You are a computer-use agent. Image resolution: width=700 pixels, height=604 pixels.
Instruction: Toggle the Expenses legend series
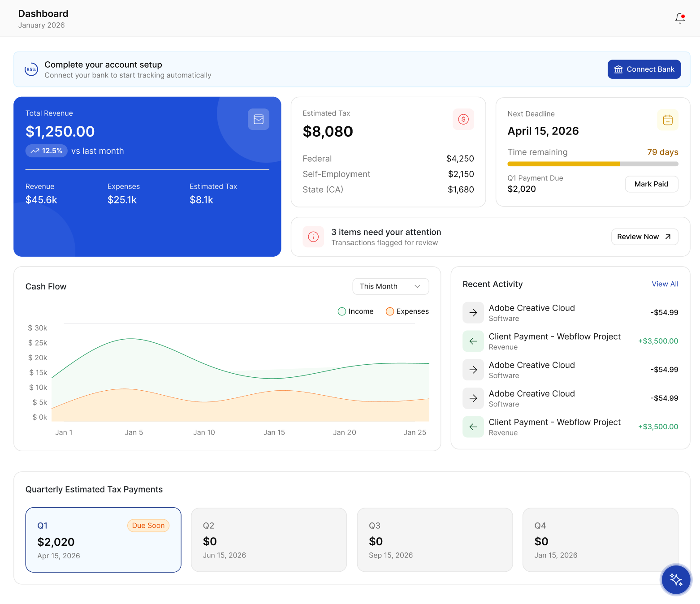coord(407,311)
